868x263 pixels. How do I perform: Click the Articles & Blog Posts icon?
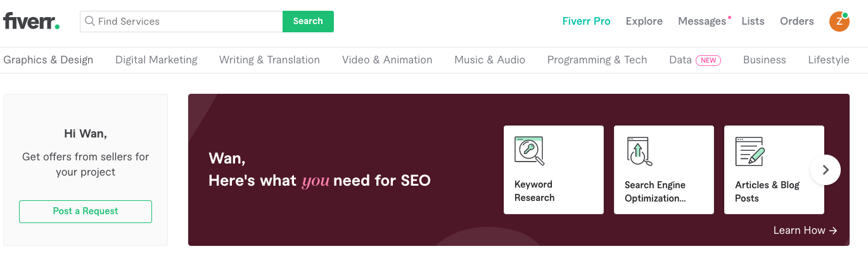click(x=750, y=151)
